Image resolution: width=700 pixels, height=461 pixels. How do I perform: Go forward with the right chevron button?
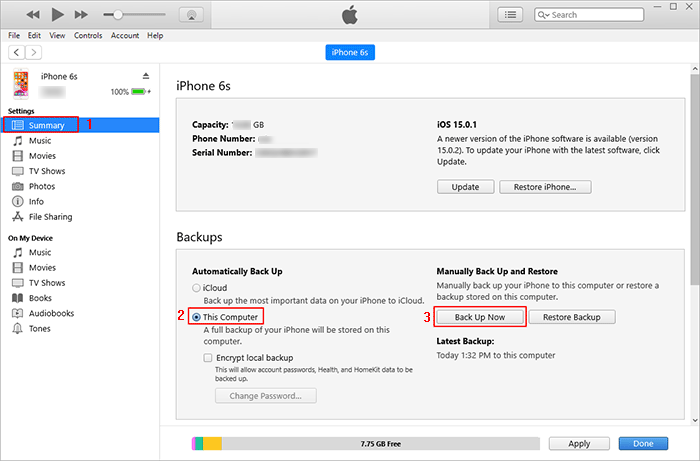pos(33,52)
